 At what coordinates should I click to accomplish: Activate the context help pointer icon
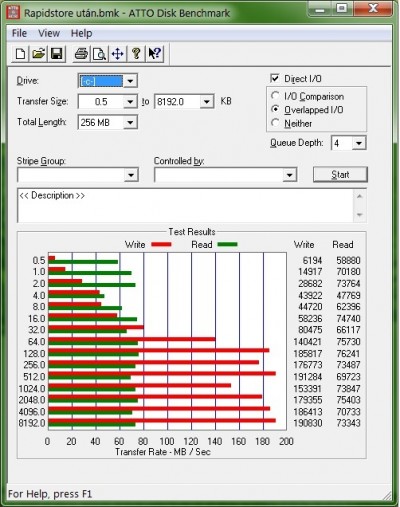click(154, 54)
